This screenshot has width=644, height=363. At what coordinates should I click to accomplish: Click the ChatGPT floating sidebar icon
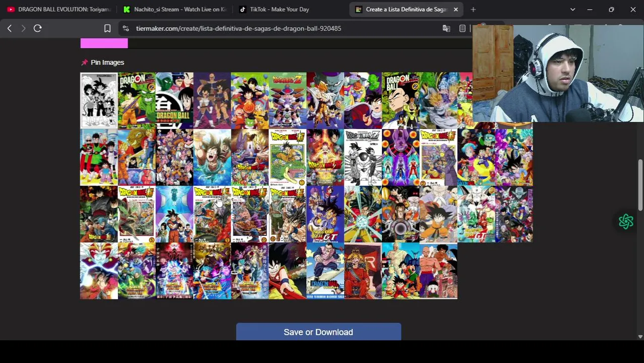tap(626, 221)
